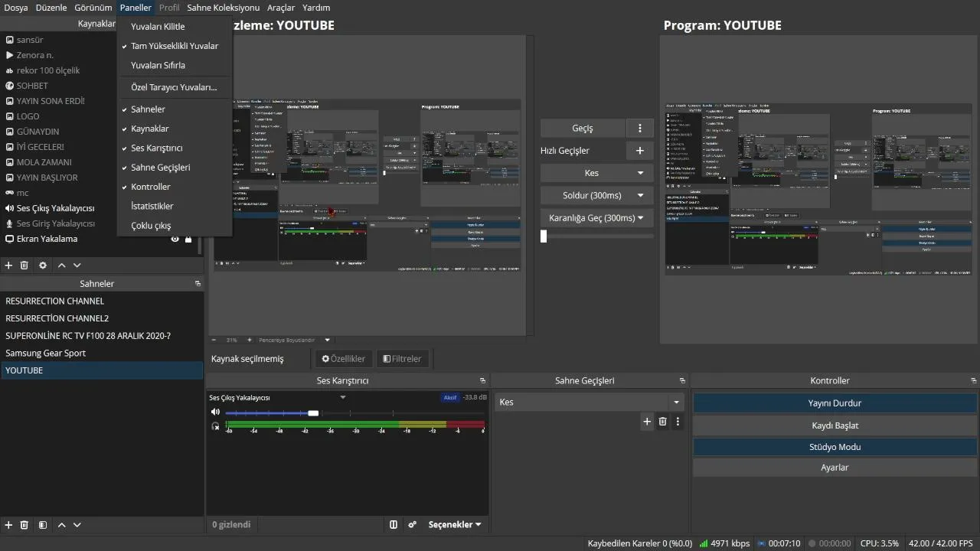The image size is (980, 551).
Task: Open source properties via the gear icon under sources list
Action: coord(43,266)
